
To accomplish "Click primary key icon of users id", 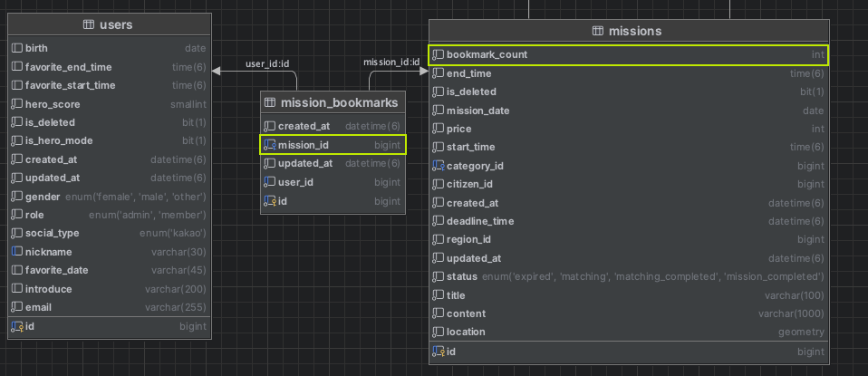I will tap(16, 327).
